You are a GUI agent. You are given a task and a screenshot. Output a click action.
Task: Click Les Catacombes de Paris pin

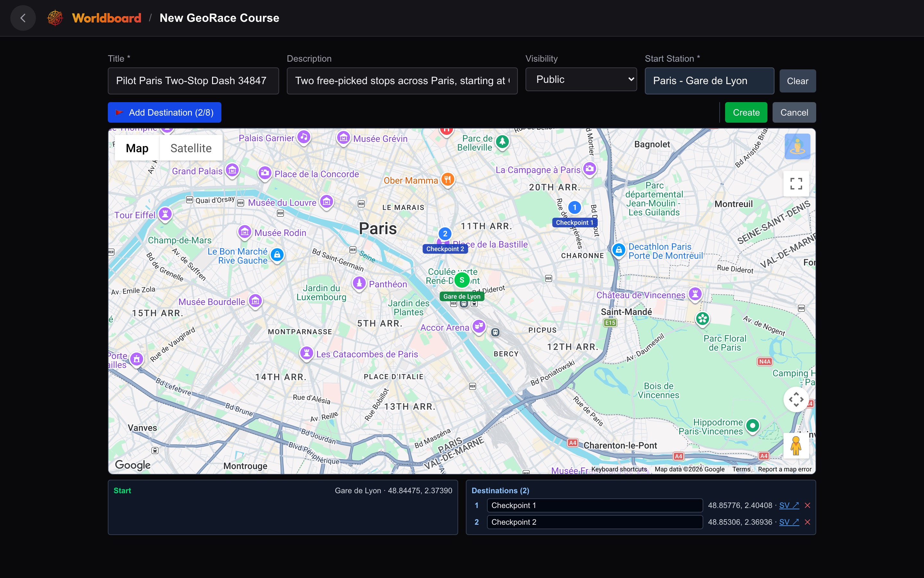pos(306,353)
